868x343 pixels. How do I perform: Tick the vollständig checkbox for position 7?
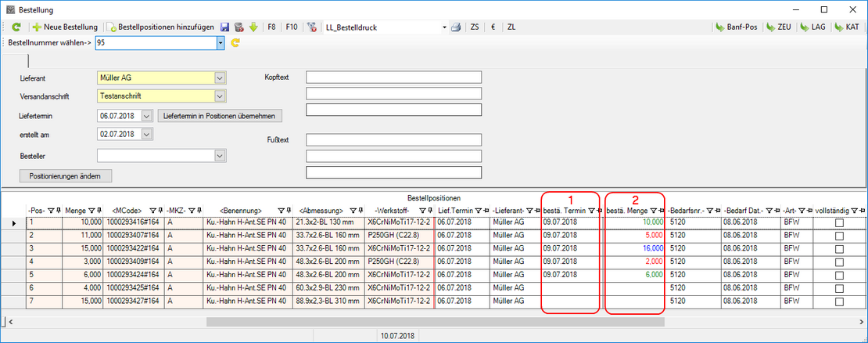click(840, 301)
